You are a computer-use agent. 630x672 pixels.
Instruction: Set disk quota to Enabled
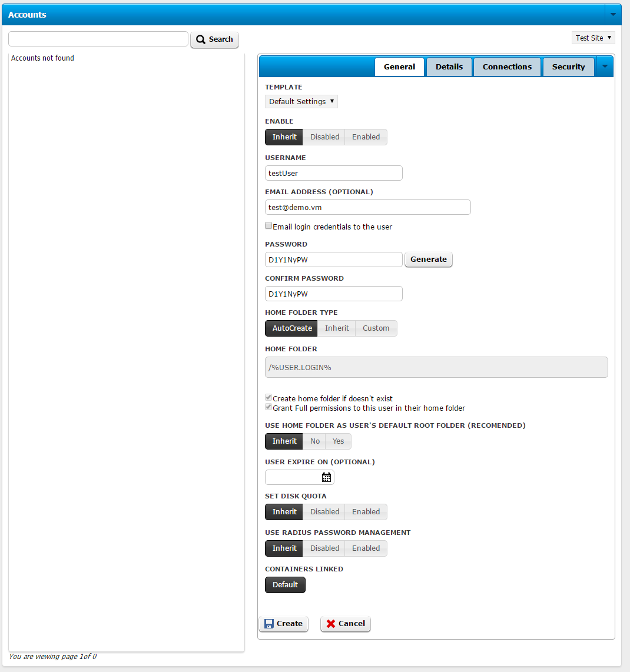click(x=366, y=512)
